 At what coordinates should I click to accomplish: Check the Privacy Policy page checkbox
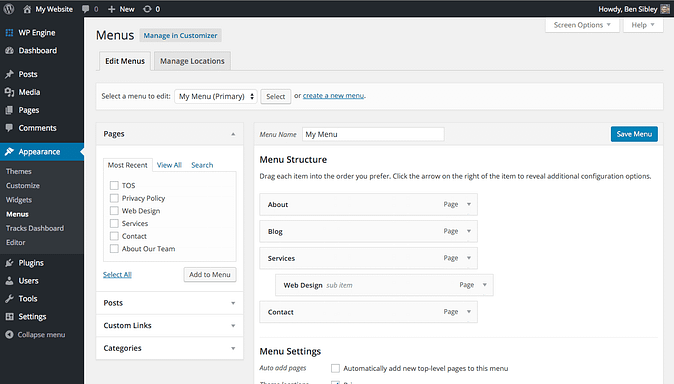(114, 198)
